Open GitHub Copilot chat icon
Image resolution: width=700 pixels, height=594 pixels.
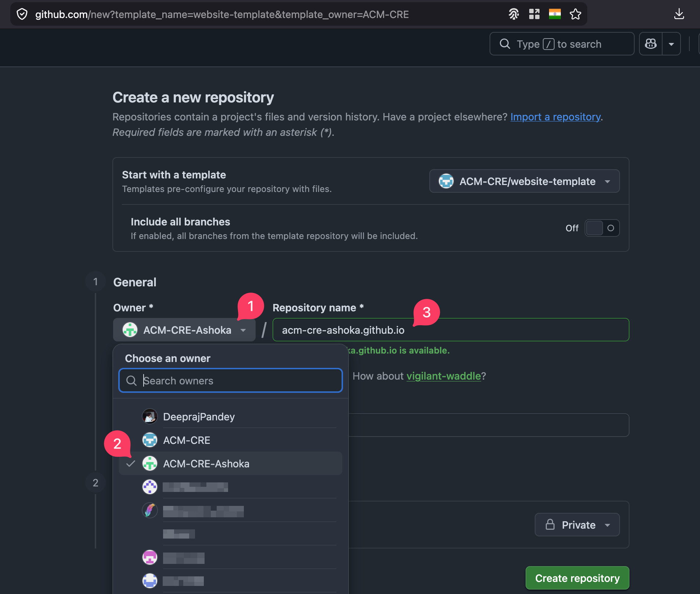pos(651,44)
